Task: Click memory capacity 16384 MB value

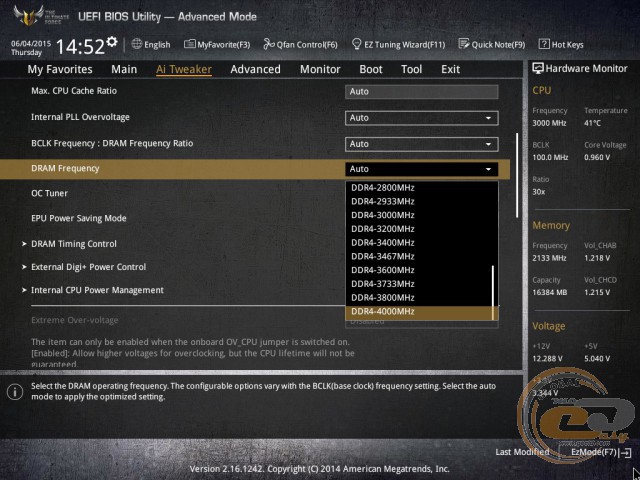Action: 549,292
